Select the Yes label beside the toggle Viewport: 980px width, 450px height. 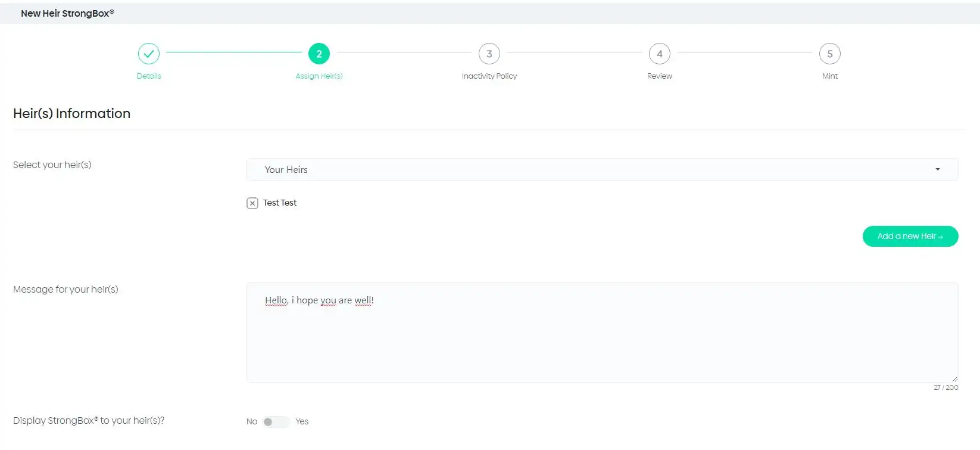pos(302,422)
